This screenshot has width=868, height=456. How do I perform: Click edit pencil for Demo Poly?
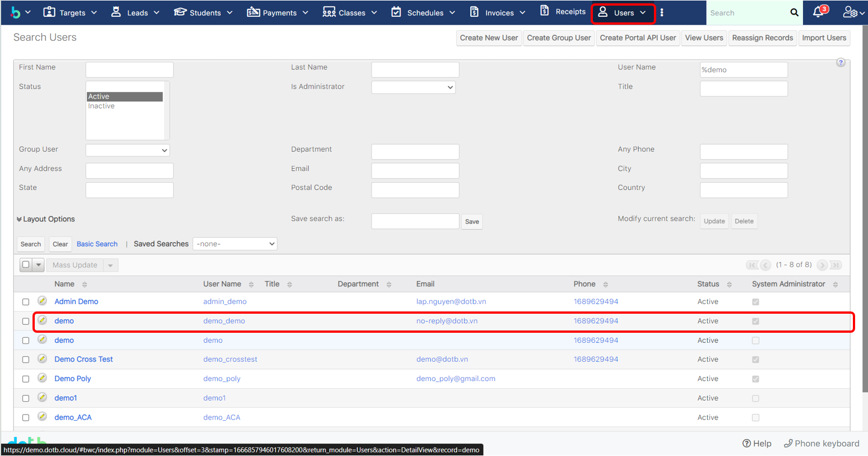tap(42, 378)
